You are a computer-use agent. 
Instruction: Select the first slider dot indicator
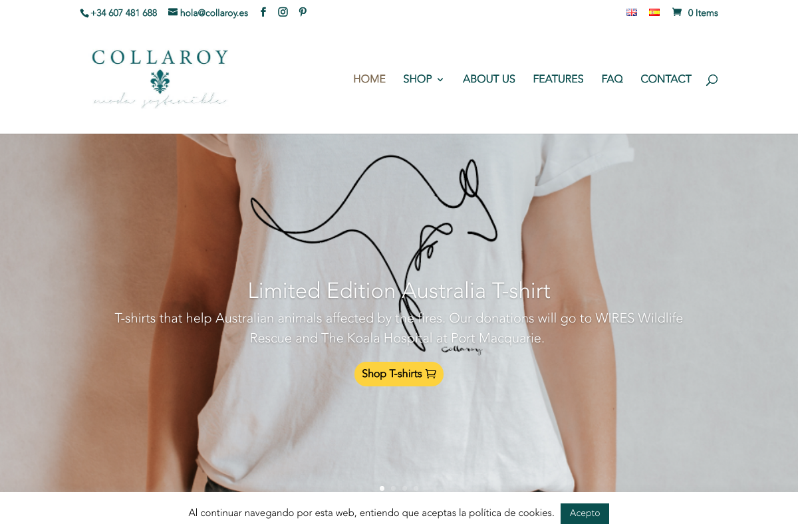(382, 488)
